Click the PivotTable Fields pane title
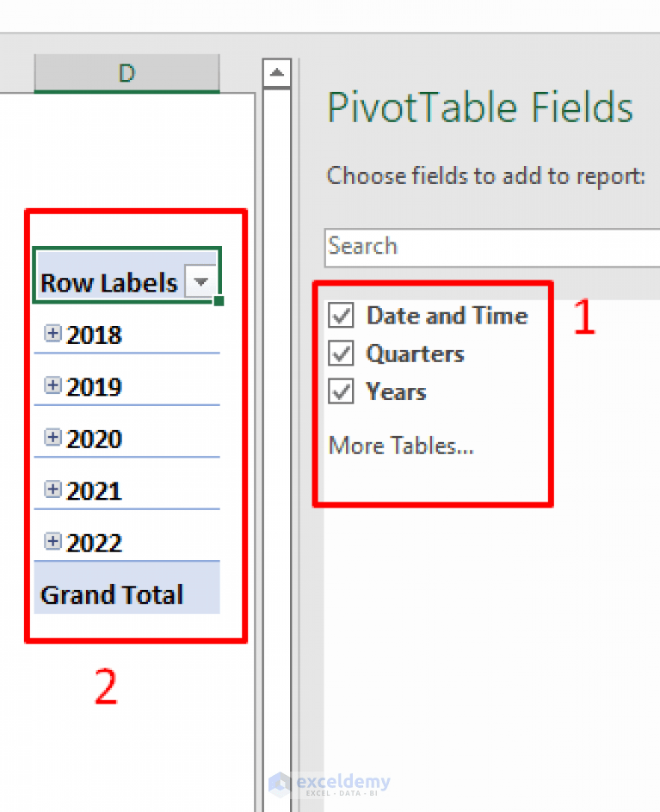Screen dimensions: 660x812 (x=478, y=107)
